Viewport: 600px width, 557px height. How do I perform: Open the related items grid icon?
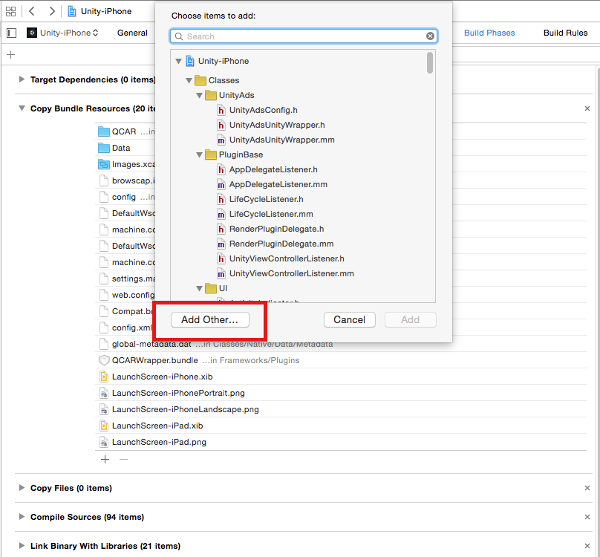[x=10, y=11]
